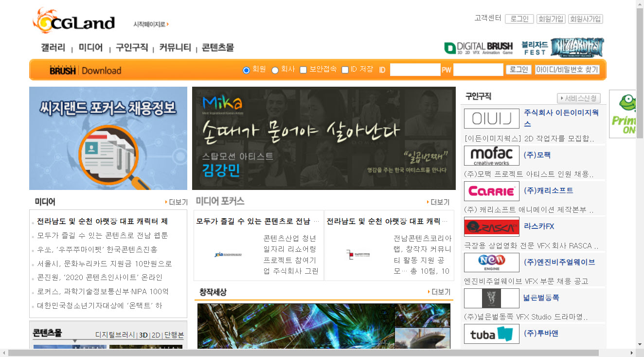Open the 미디어 menu
This screenshot has width=644, height=357.
click(91, 48)
